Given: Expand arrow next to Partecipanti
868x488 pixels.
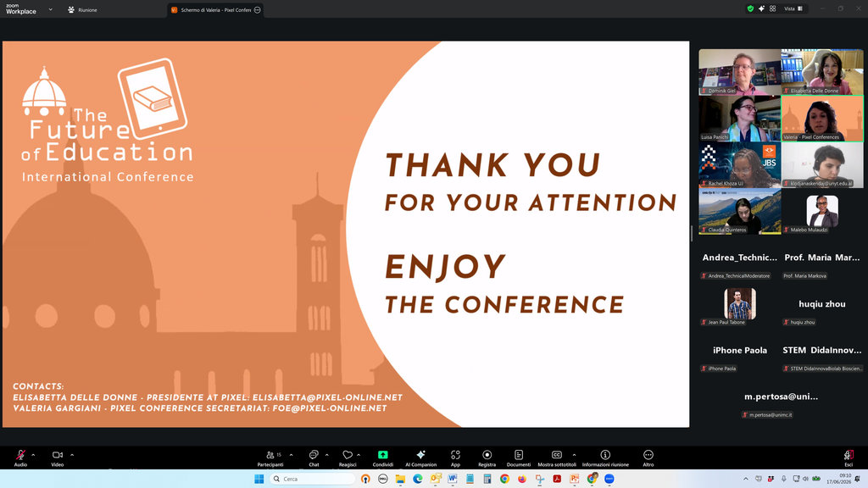Looking at the screenshot, I should pos(292,455).
